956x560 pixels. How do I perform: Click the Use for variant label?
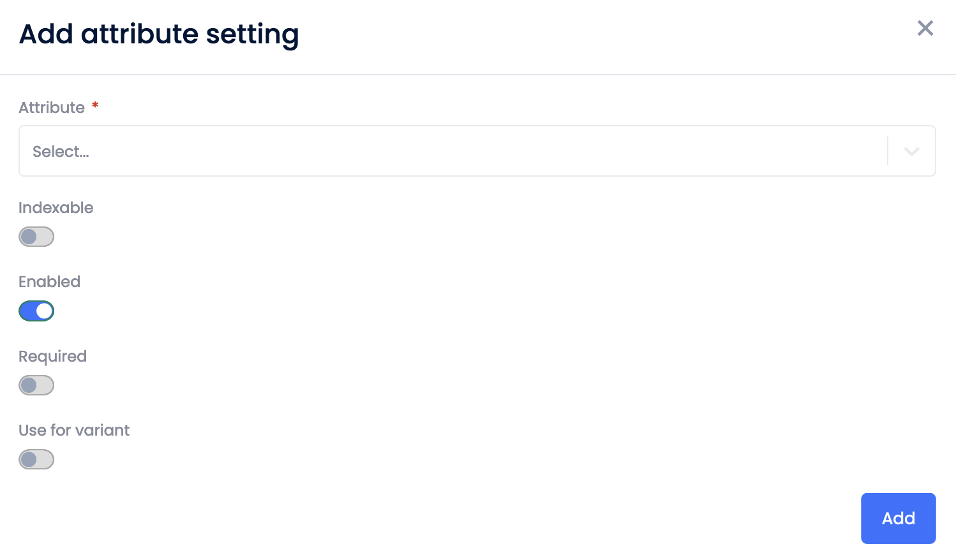click(73, 430)
